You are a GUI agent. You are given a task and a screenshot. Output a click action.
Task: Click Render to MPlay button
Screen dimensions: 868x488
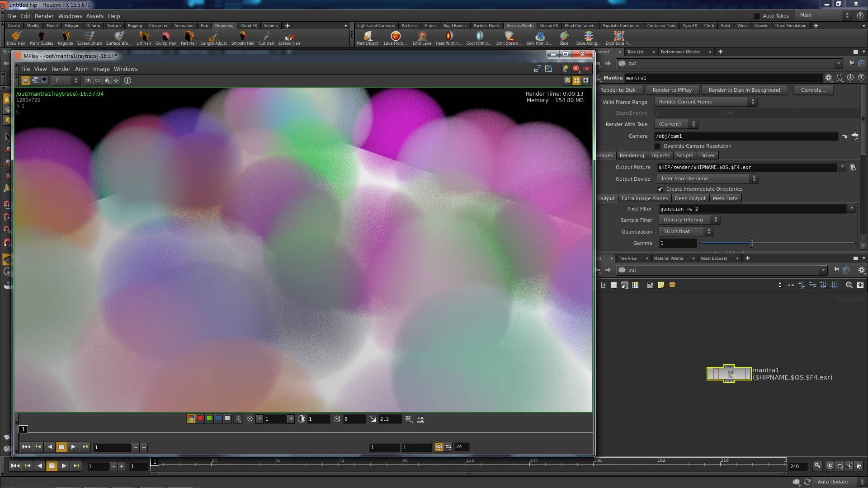coord(672,90)
